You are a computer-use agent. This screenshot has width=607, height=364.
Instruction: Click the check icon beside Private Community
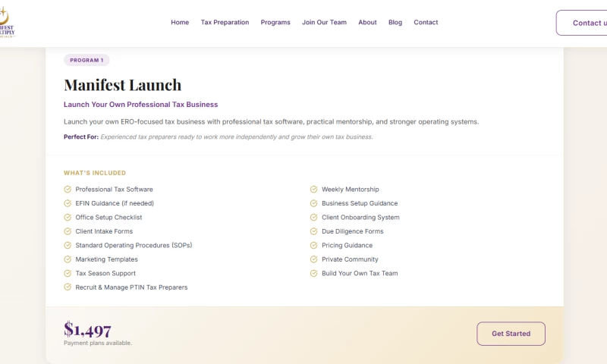[313, 259]
